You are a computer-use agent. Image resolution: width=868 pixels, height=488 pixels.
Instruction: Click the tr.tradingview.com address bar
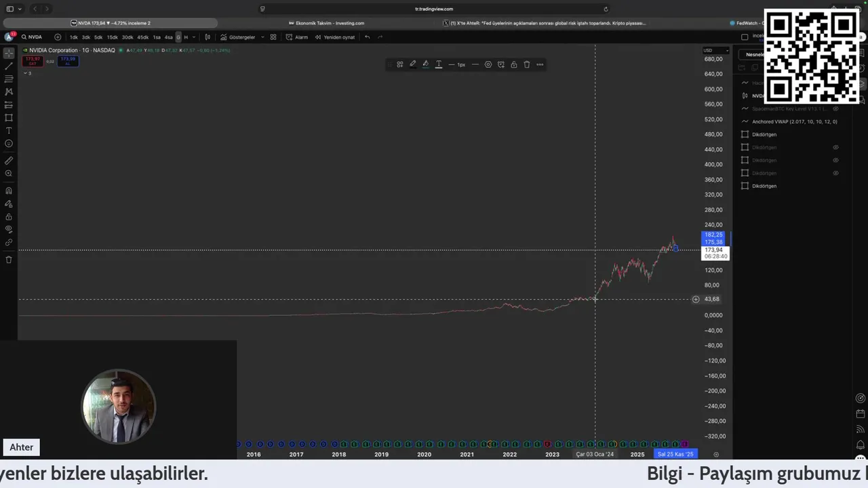point(434,9)
